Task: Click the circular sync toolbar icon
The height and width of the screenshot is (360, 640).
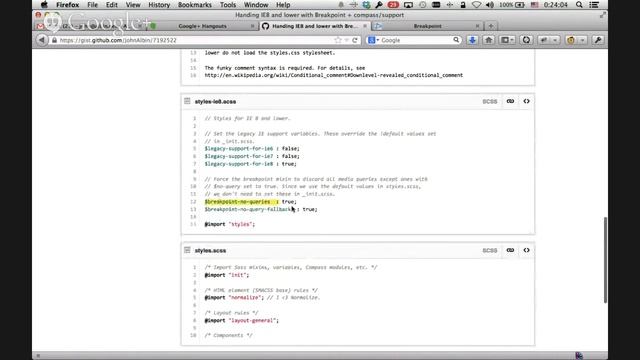Action: (x=526, y=40)
